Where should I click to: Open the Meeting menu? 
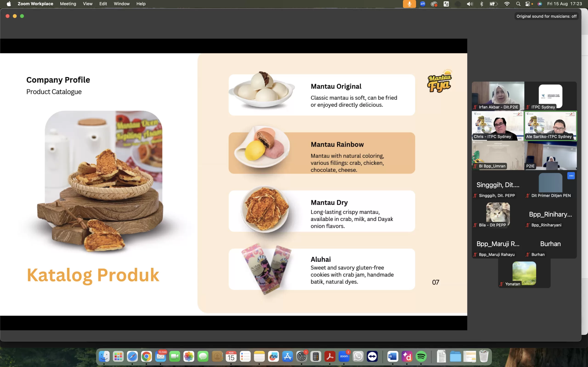(68, 4)
